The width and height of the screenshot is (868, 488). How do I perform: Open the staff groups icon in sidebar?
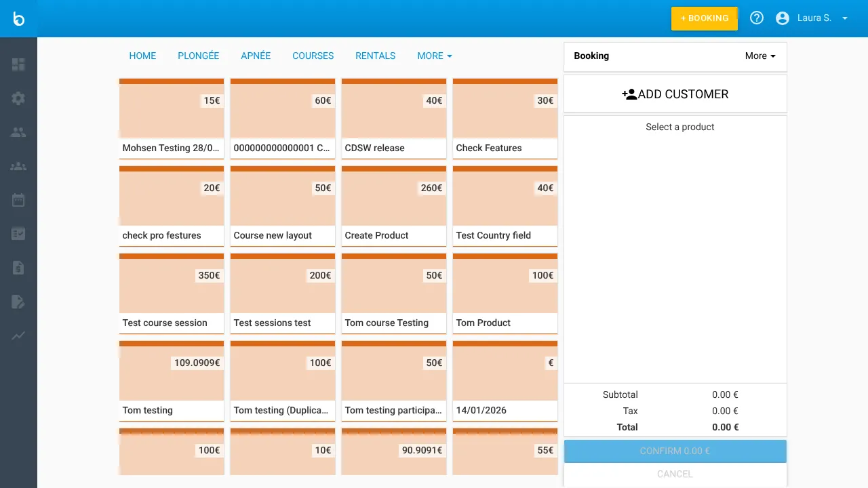tap(18, 166)
